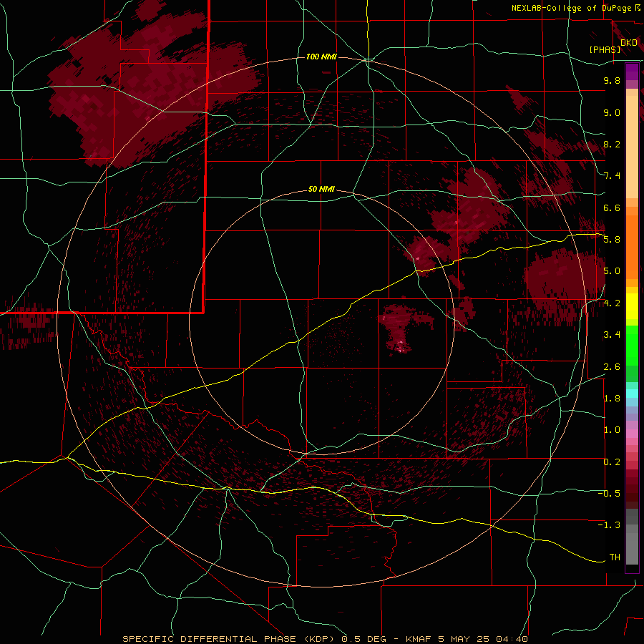Pick the purple top segment of the color bar
The image size is (644, 644).
(632, 72)
